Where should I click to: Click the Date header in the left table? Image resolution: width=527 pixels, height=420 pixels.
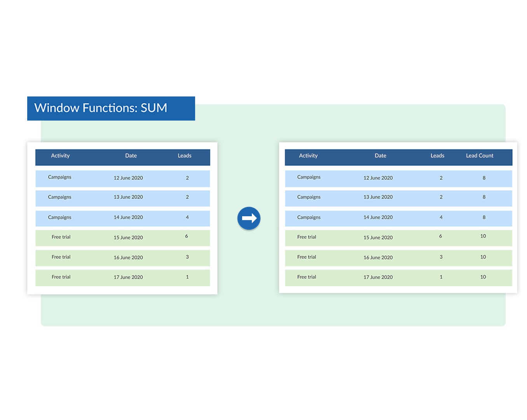point(131,156)
